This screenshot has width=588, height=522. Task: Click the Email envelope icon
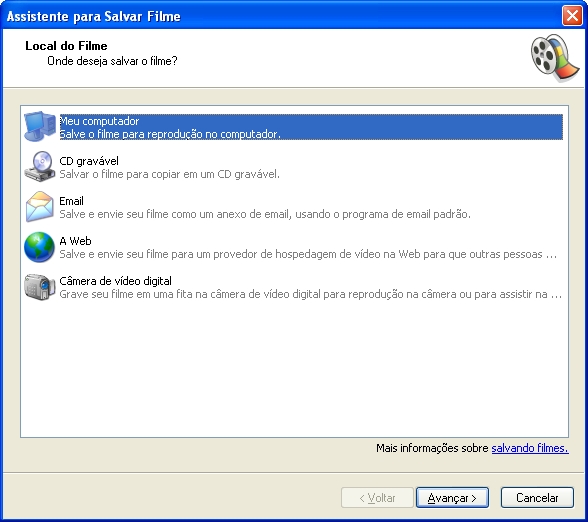click(40, 207)
